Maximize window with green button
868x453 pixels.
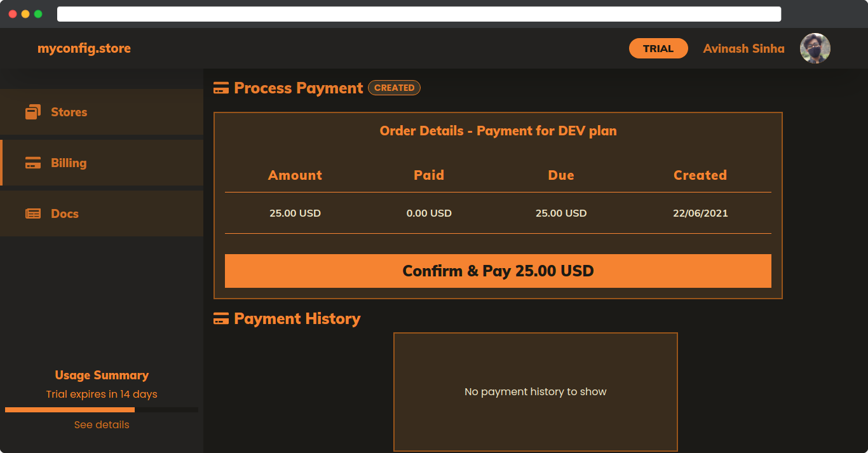(38, 14)
